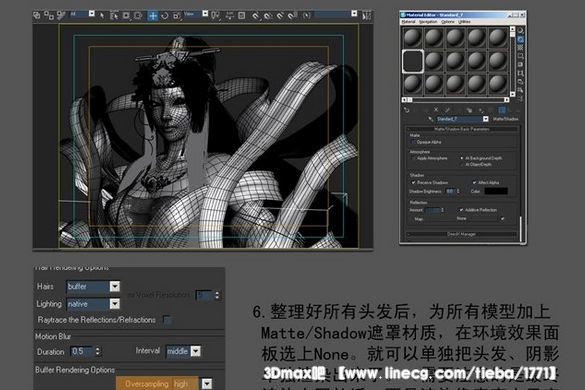The image size is (585, 390).
Task: Click the Select by Name tool
Action: click(x=114, y=16)
